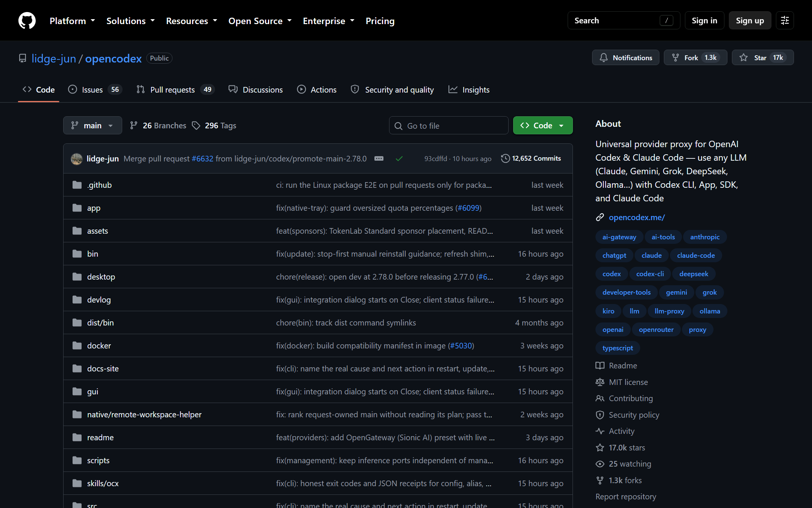Open pull request #6632 link
812x508 pixels.
[x=203, y=158]
